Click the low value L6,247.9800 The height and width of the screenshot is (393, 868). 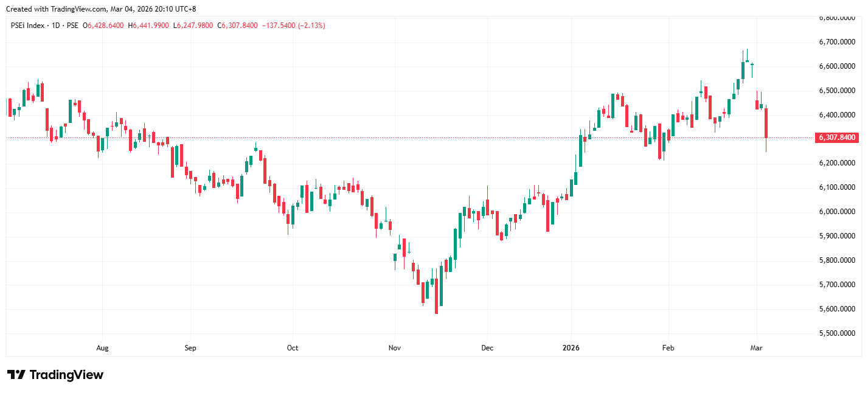coord(195,26)
